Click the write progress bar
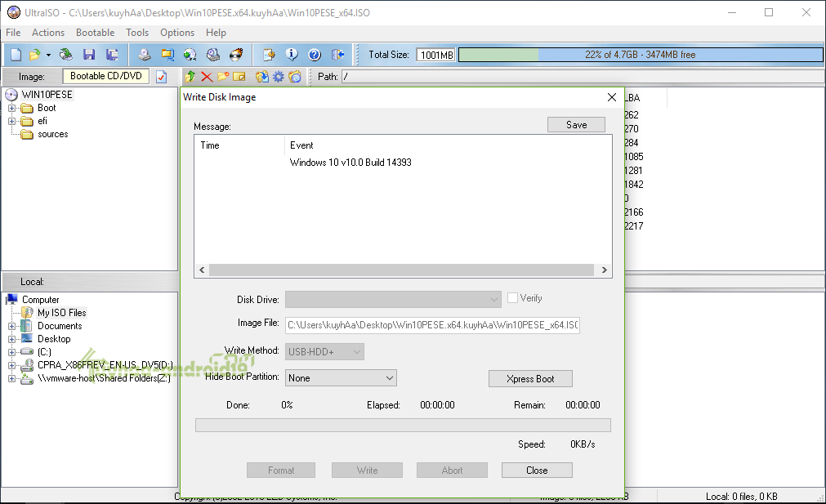The width and height of the screenshot is (826, 504). tap(403, 425)
